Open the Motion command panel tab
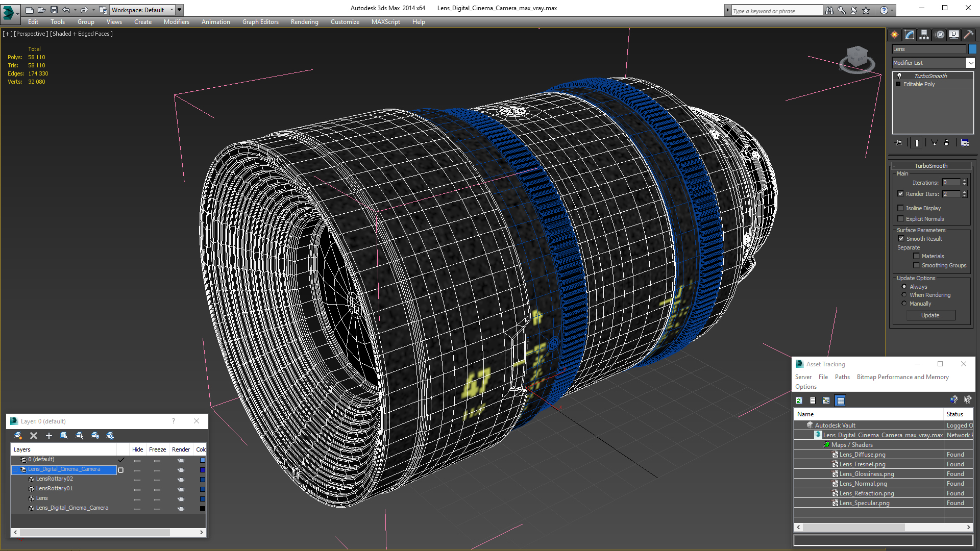Viewport: 980px width, 551px height. (939, 35)
